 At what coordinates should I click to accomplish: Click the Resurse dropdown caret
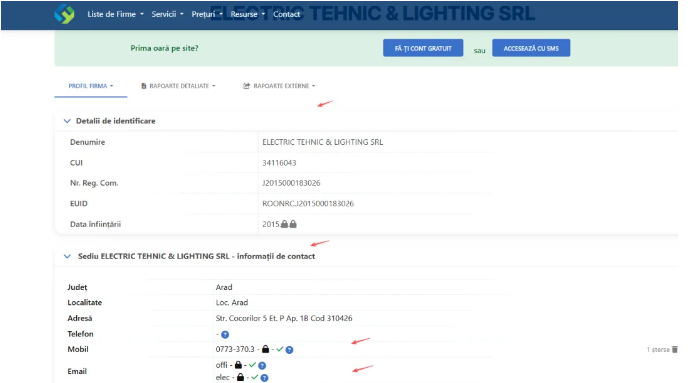tap(263, 14)
